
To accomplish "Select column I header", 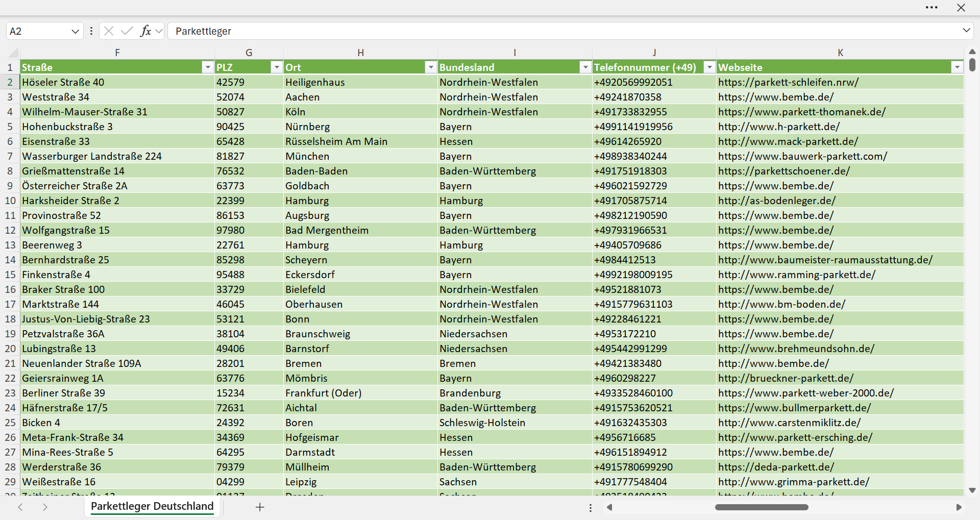I will (515, 53).
